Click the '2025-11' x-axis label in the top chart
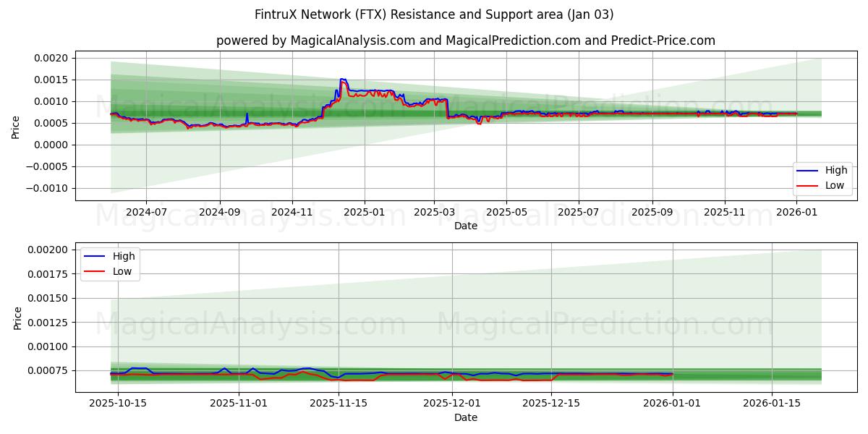 (725, 213)
